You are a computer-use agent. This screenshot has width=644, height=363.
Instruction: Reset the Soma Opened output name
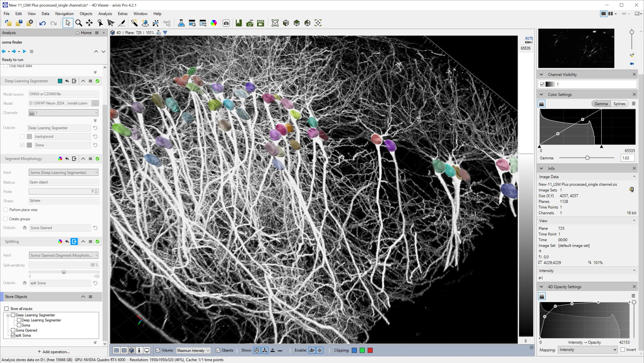(x=95, y=228)
